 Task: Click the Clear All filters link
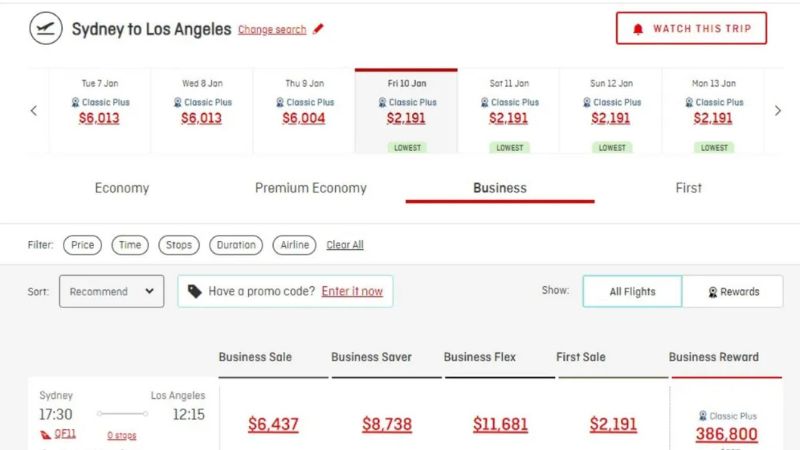pos(345,245)
